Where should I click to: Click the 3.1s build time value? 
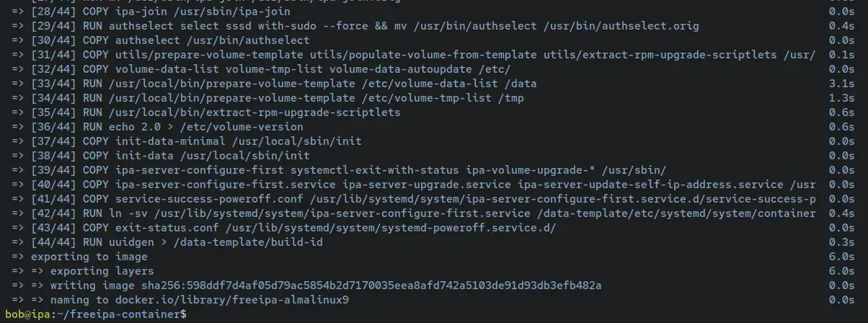841,84
